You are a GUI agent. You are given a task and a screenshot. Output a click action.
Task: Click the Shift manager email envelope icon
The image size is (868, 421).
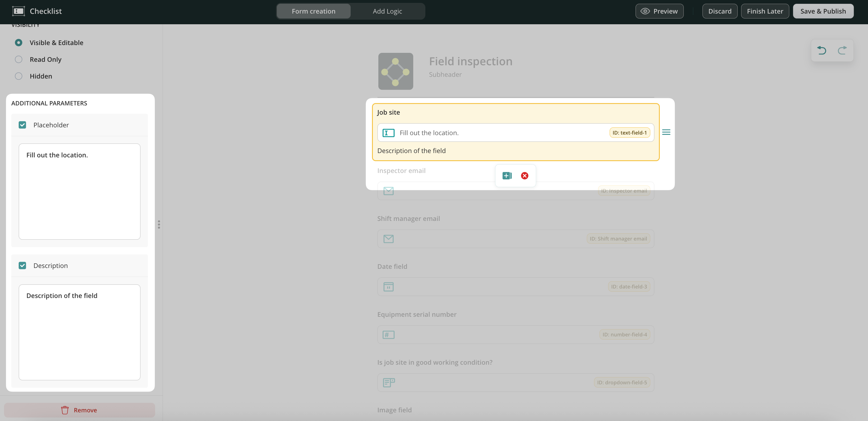click(x=388, y=239)
